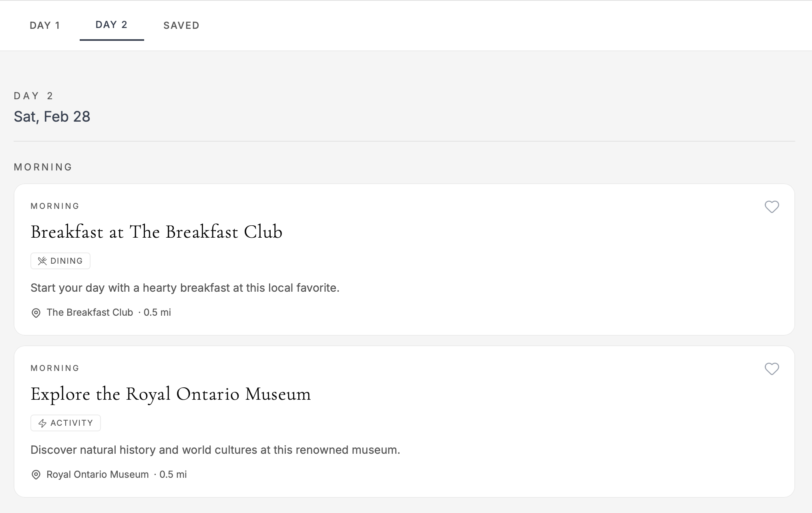812x513 pixels.
Task: Click the Breakfast at The Breakfast Club title
Action: coord(157,232)
